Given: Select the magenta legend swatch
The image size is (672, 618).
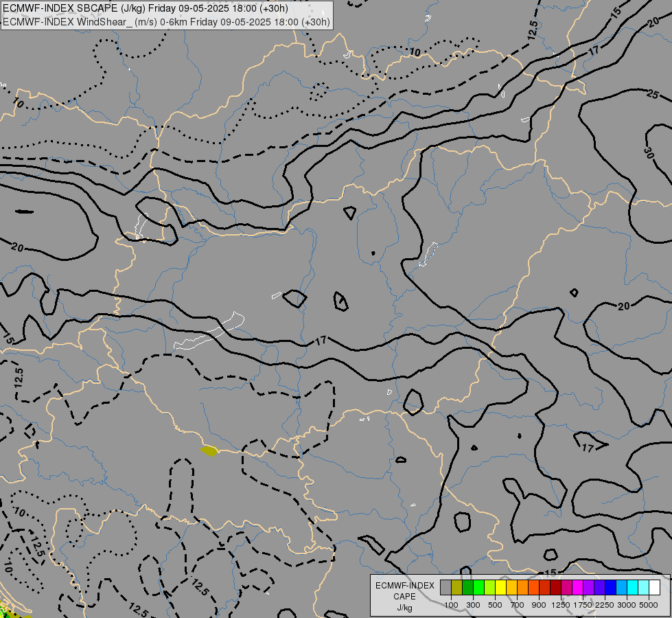Looking at the screenshot, I should tap(577, 588).
